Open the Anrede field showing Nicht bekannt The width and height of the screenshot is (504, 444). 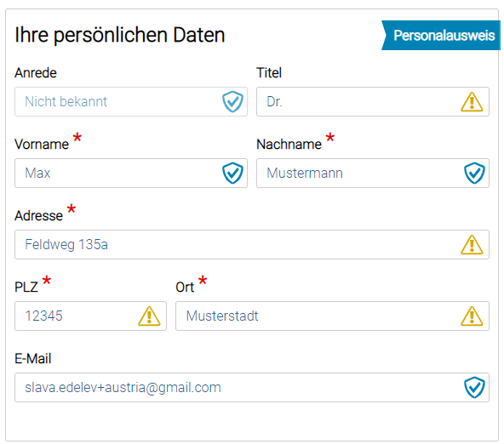click(x=131, y=101)
